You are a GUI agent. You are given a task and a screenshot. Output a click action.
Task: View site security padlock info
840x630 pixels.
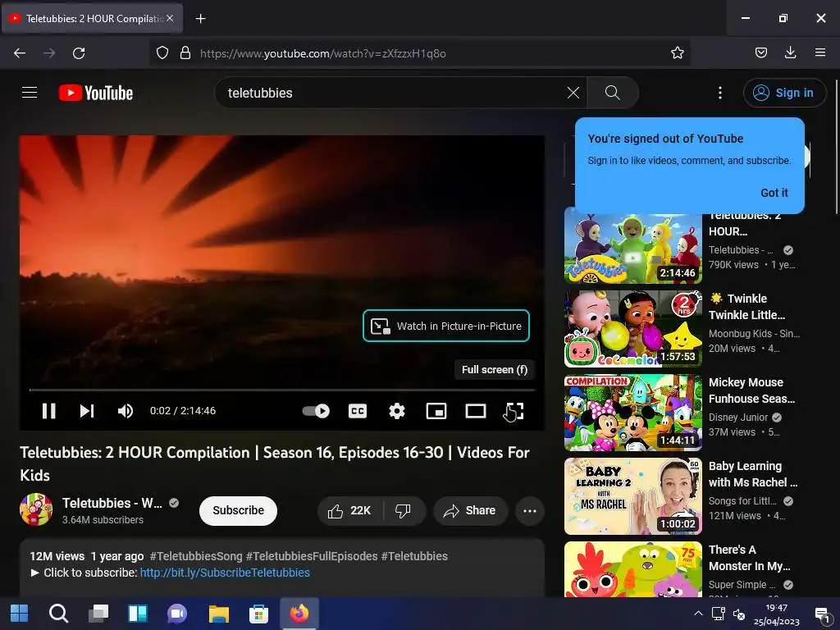[x=185, y=53]
